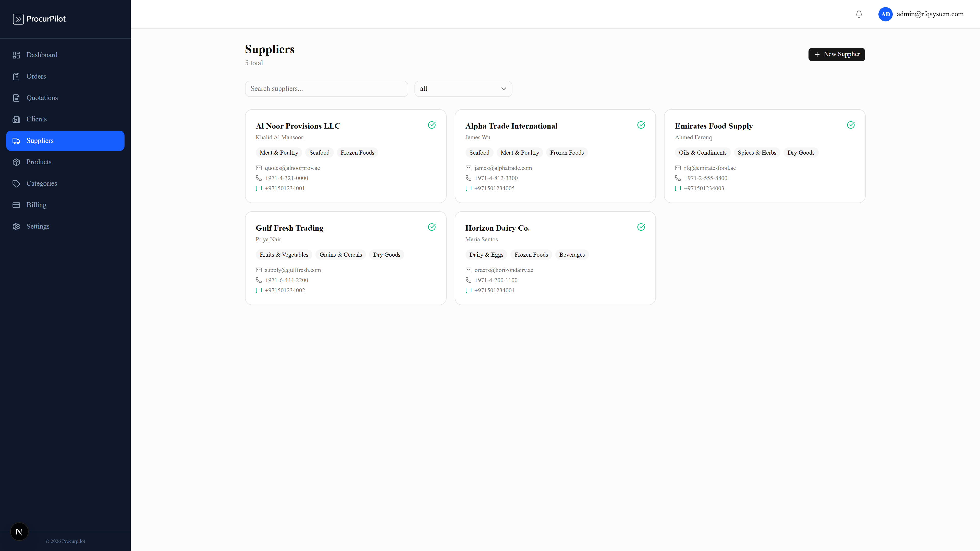Click email icon beside quotes@alnoorprov.ae
The height and width of the screenshot is (551, 980).
(x=259, y=168)
